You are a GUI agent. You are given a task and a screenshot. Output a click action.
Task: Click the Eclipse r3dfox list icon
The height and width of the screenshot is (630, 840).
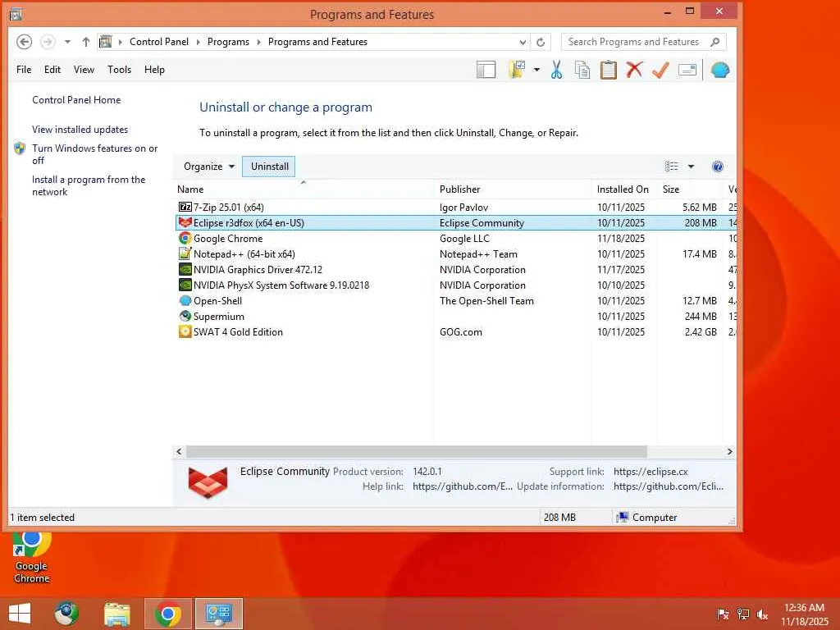pyautogui.click(x=185, y=223)
